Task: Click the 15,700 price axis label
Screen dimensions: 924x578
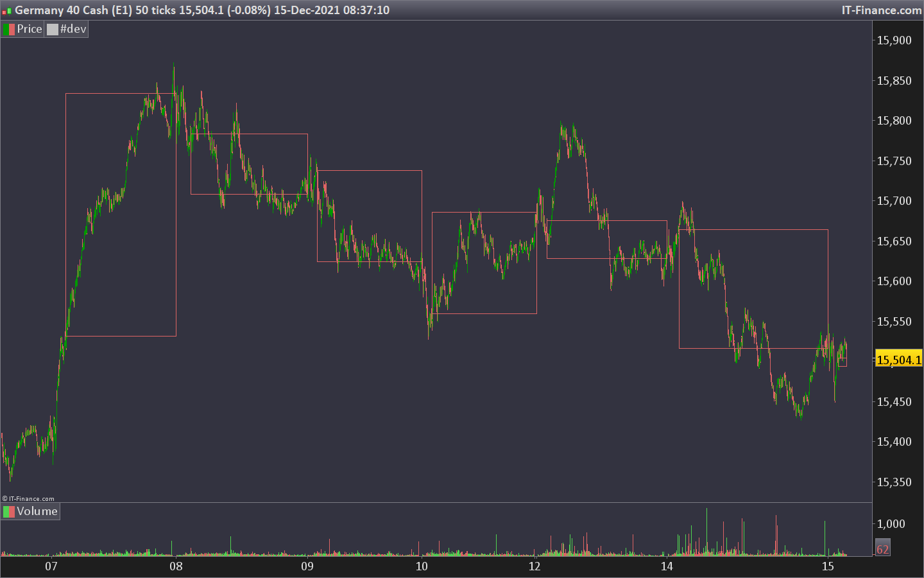Action: coord(894,201)
